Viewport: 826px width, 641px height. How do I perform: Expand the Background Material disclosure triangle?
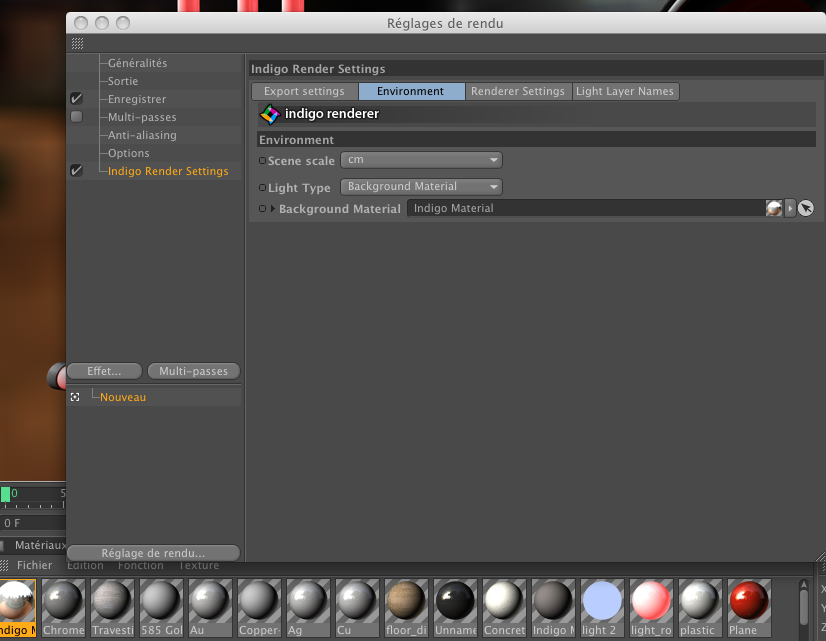(272, 209)
